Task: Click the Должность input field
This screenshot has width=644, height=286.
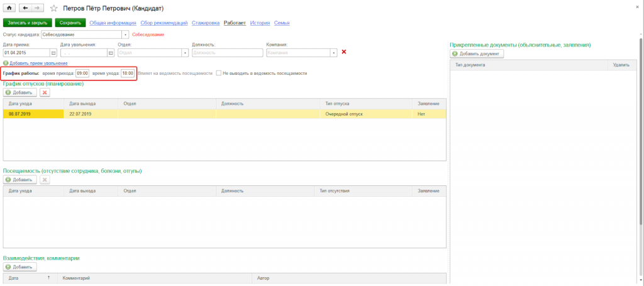Action: point(227,53)
